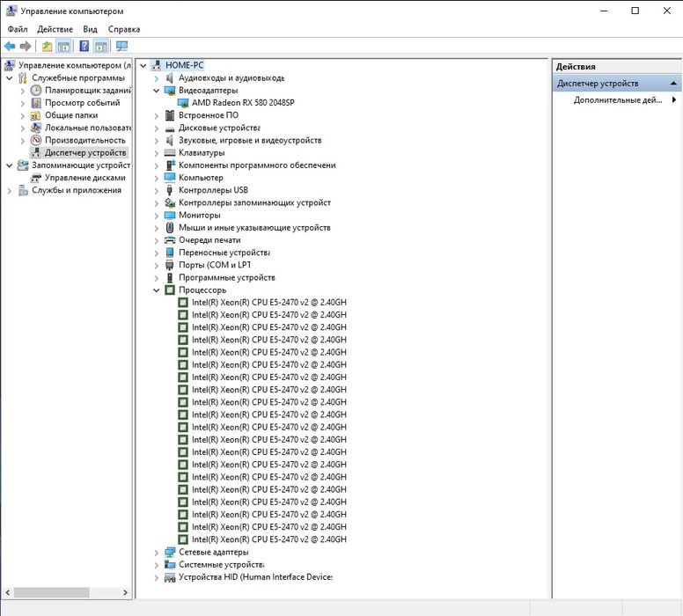Click the Действия pane header
The height and width of the screenshot is (616, 683).
tap(617, 67)
